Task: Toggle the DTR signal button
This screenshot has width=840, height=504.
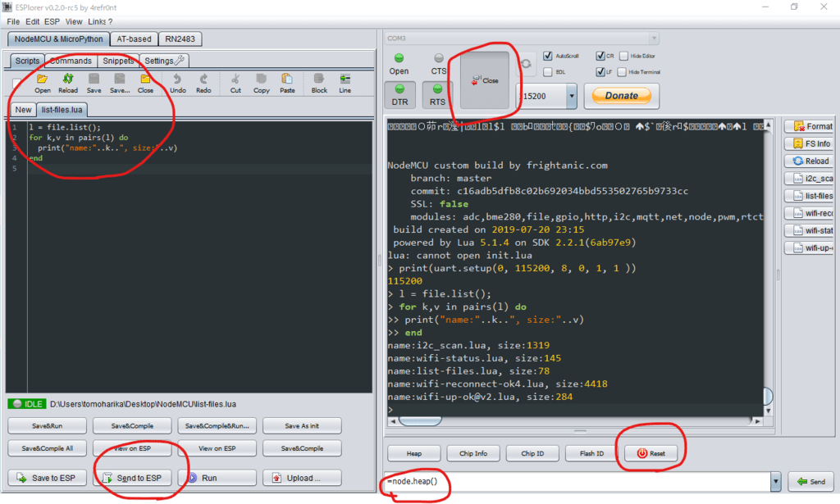Action: [x=399, y=95]
